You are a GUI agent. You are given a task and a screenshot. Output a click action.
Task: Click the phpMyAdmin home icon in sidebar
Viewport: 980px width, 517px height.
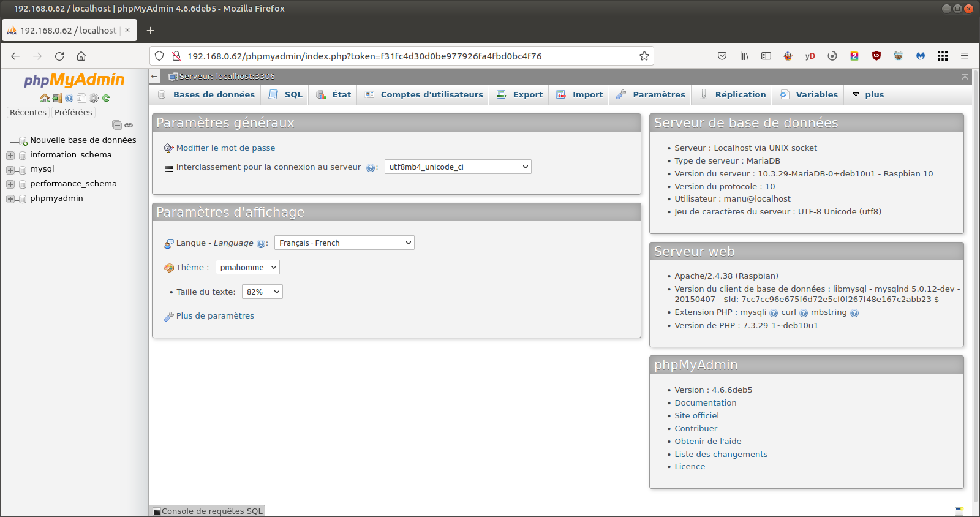[x=45, y=98]
